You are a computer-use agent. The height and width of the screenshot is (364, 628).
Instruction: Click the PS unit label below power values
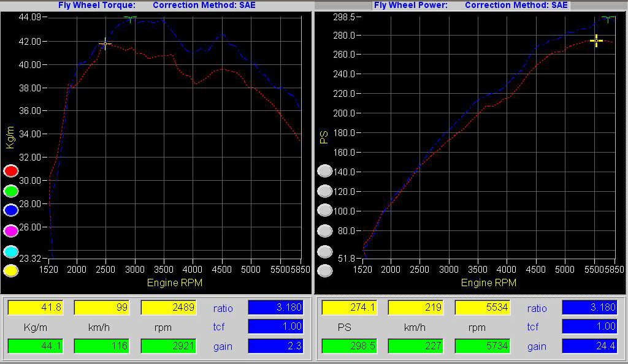344,327
